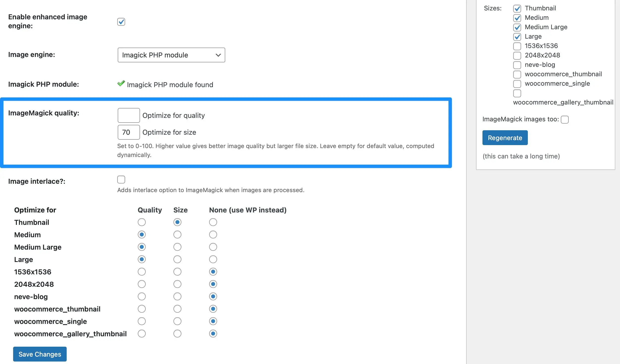
Task: Click the Optimize for quality empty input field
Action: coord(128,115)
